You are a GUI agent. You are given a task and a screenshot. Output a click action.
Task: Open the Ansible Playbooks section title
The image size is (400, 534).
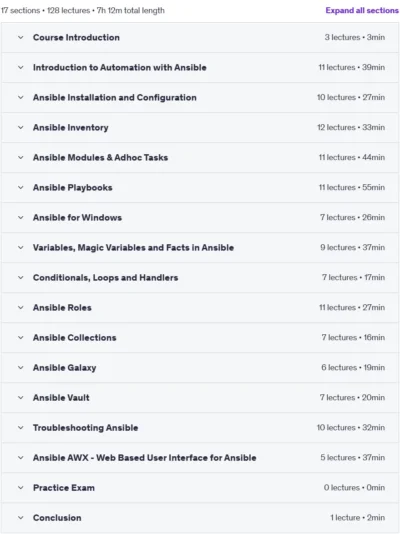coord(73,188)
